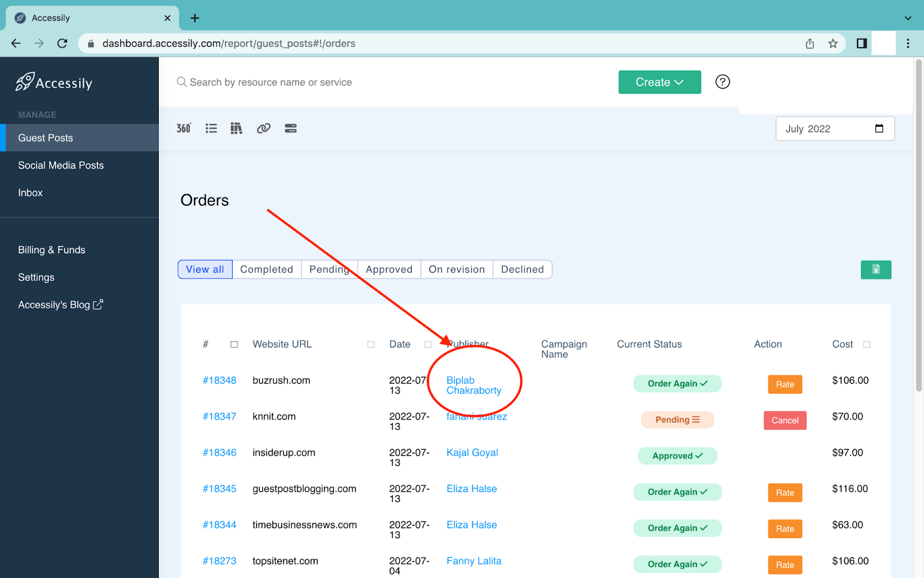Click the browser address bar URL

click(x=229, y=43)
